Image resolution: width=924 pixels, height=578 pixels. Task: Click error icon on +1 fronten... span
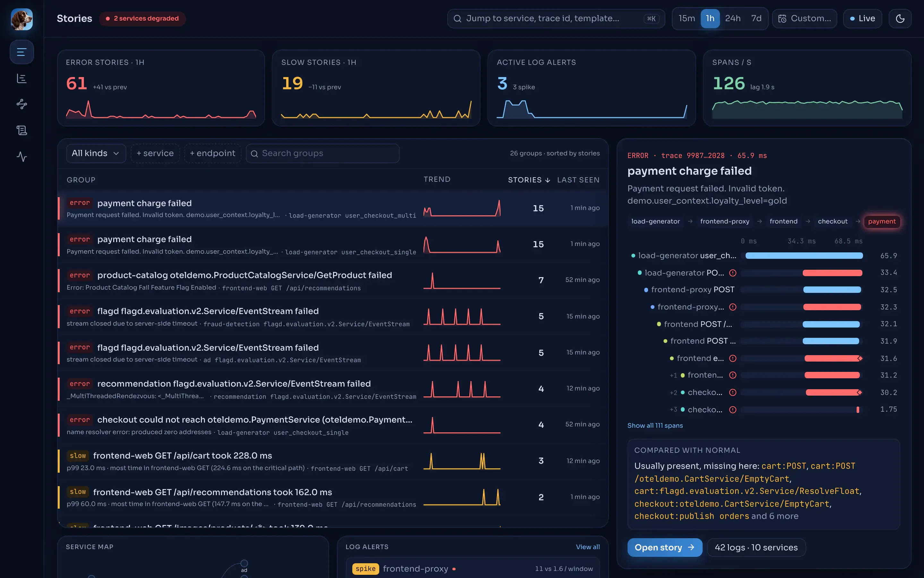(x=732, y=375)
